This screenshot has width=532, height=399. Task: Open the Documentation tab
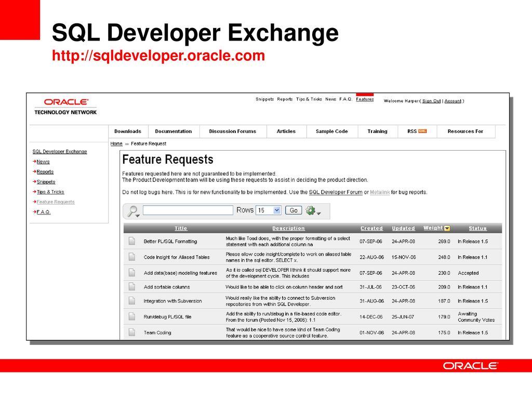(x=174, y=131)
